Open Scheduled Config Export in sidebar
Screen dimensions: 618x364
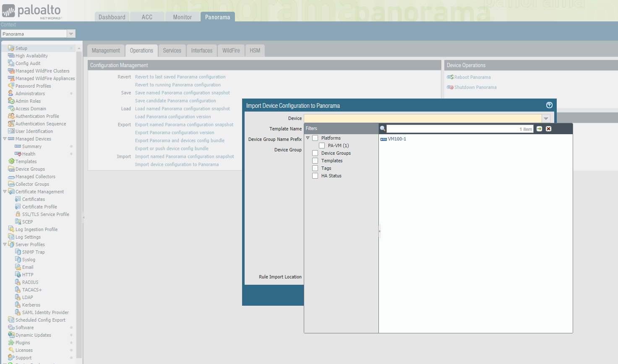click(x=40, y=320)
